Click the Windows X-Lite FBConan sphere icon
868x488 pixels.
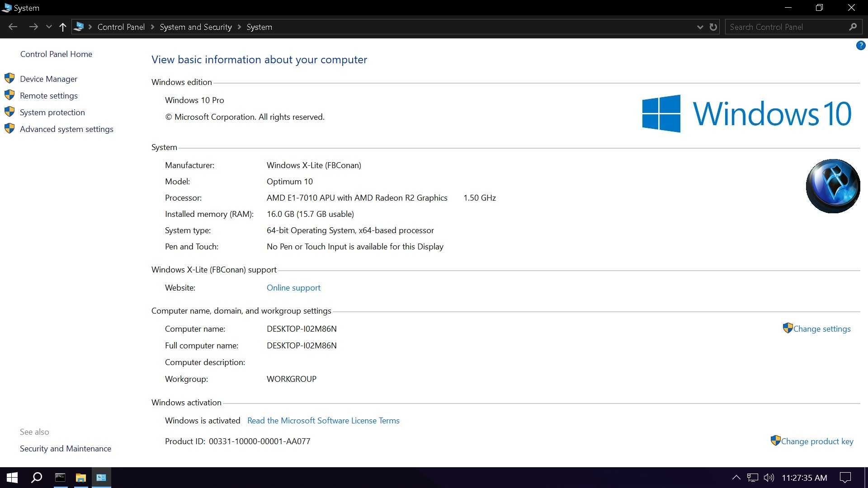click(x=832, y=186)
